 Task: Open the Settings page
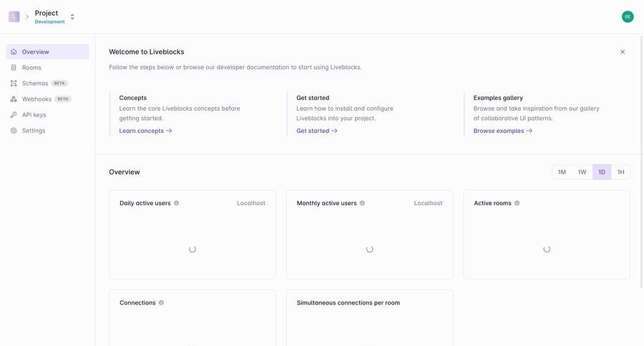tap(47, 131)
